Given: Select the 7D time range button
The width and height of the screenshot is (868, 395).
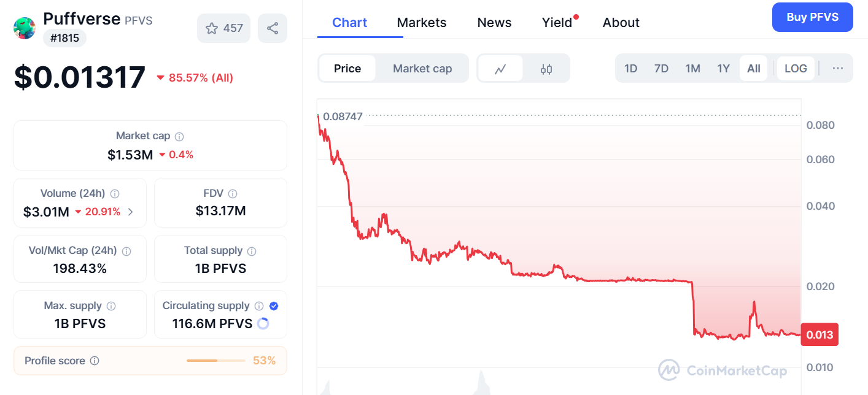Looking at the screenshot, I should tap(661, 69).
